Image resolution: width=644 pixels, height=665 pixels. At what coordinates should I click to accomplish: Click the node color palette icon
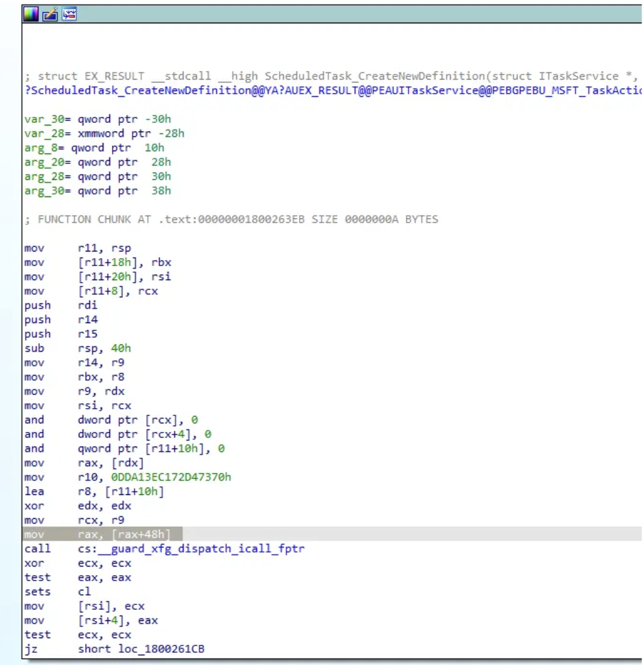tap(31, 14)
